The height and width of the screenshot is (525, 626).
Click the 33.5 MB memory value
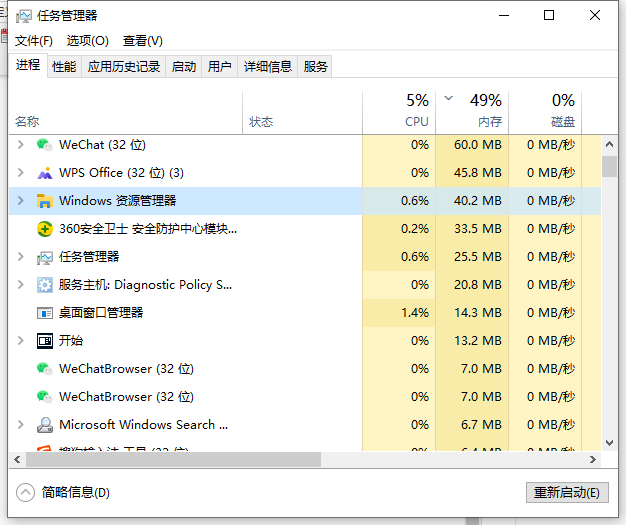pyautogui.click(x=477, y=229)
